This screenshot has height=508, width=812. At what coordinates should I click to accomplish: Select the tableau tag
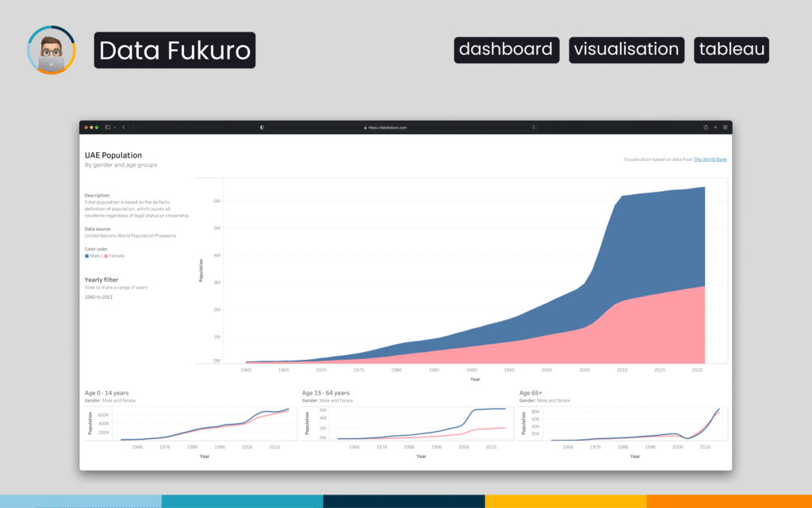pos(731,49)
